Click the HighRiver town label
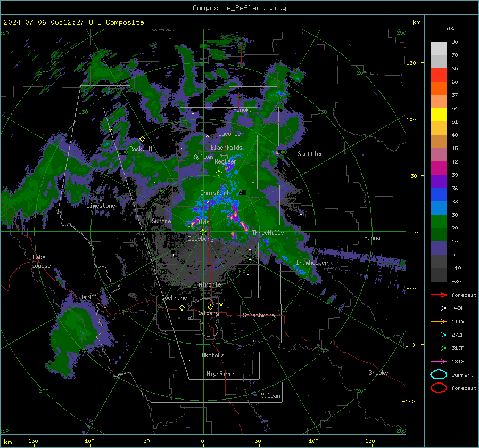The width and height of the screenshot is (479, 448). coord(221,374)
